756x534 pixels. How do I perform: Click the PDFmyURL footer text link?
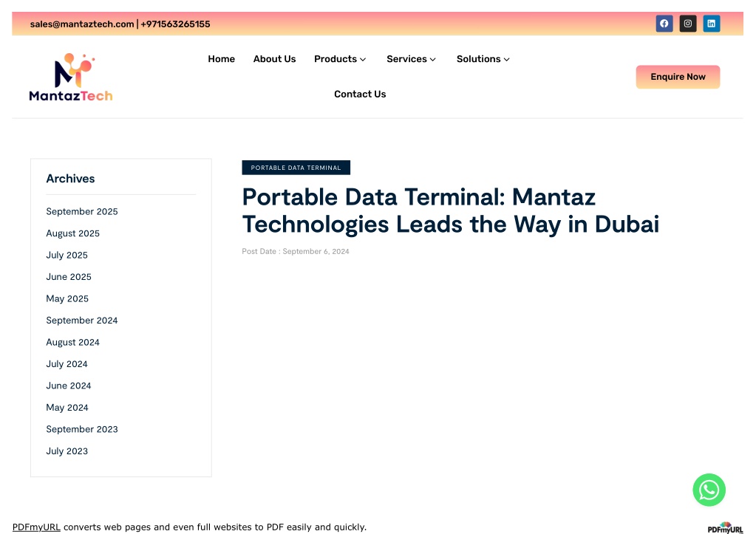(36, 527)
